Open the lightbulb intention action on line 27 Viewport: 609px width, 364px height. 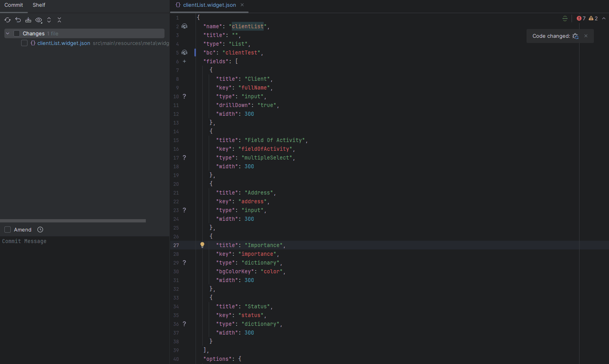point(202,245)
